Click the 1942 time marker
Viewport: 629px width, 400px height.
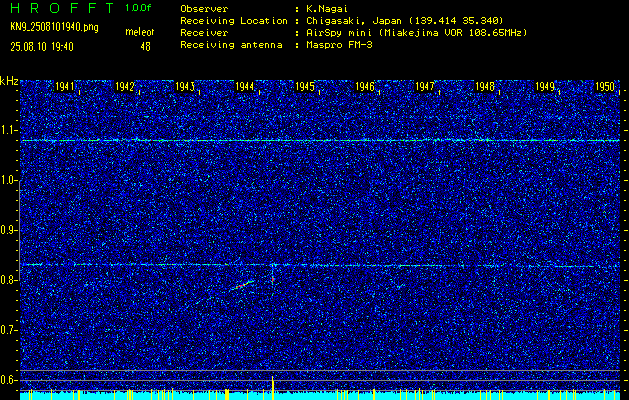[x=124, y=86]
